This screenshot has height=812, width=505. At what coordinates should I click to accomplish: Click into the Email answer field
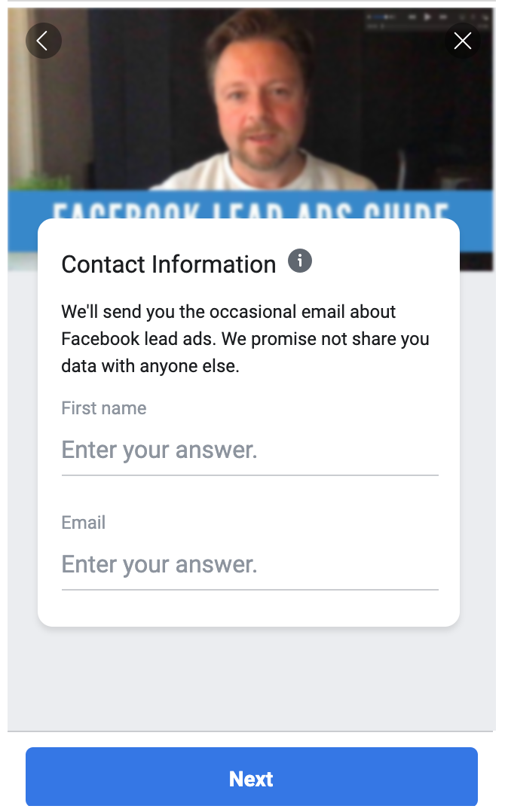pos(249,565)
